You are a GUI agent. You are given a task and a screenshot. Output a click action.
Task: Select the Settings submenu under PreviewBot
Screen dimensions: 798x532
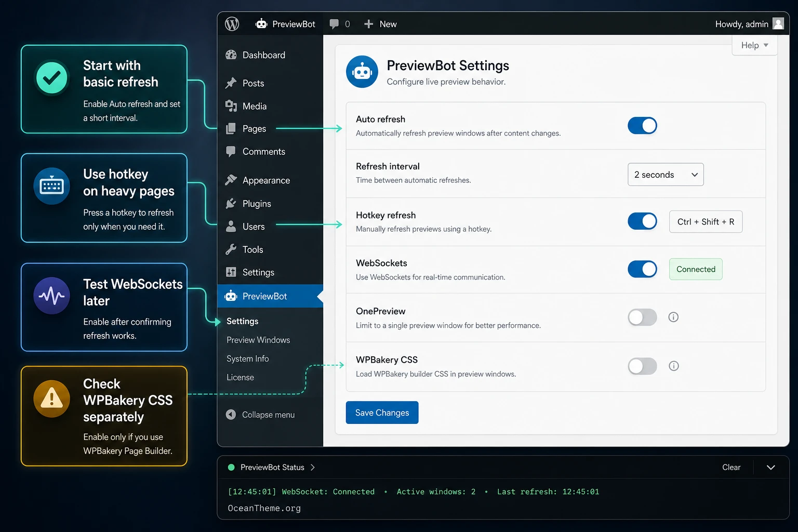pos(243,321)
